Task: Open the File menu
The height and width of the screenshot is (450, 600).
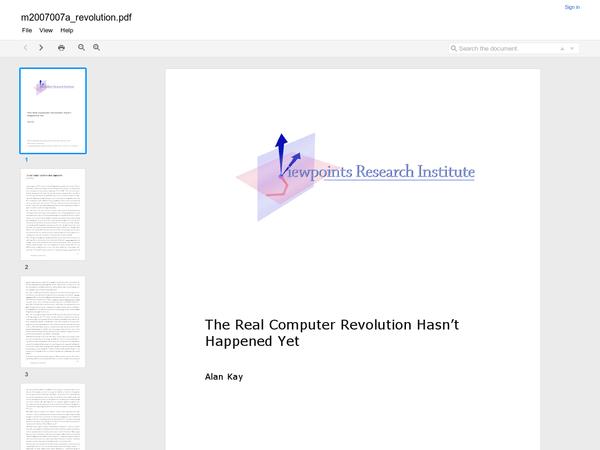Action: click(x=27, y=30)
